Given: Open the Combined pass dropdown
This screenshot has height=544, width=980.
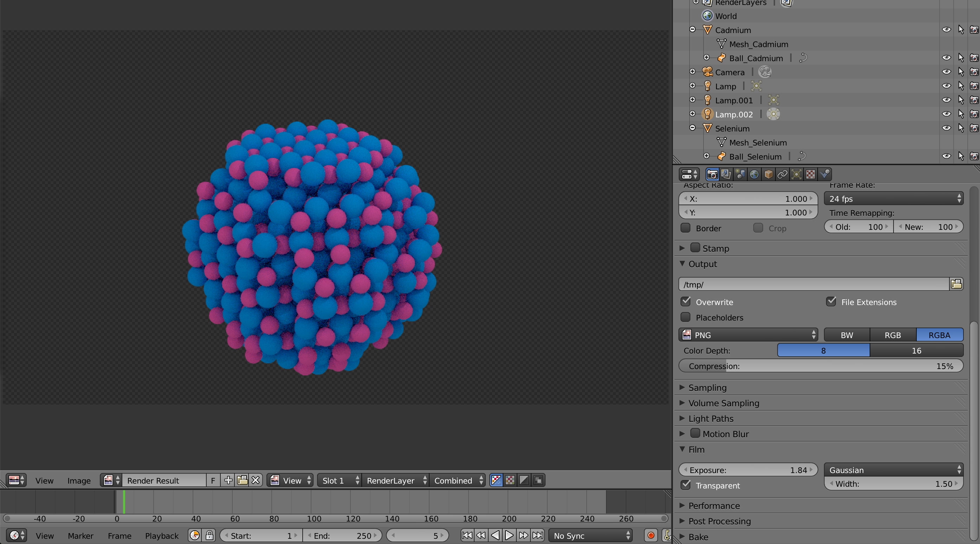Looking at the screenshot, I should click(457, 480).
